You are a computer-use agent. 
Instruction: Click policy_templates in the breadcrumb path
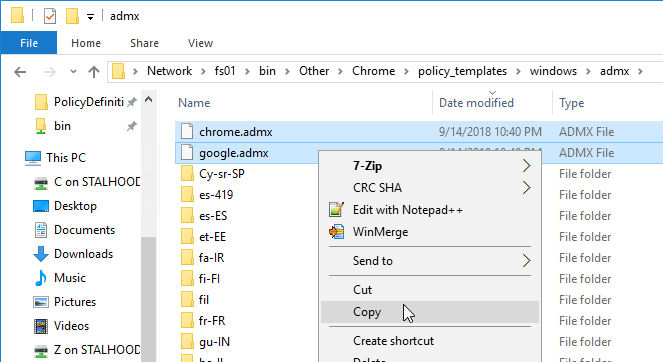(462, 71)
